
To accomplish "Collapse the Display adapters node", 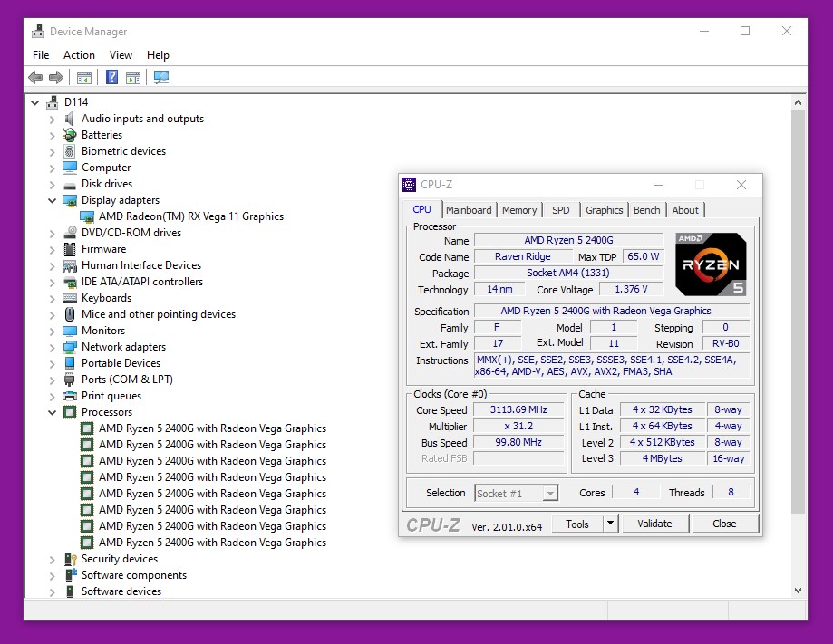I will point(52,200).
